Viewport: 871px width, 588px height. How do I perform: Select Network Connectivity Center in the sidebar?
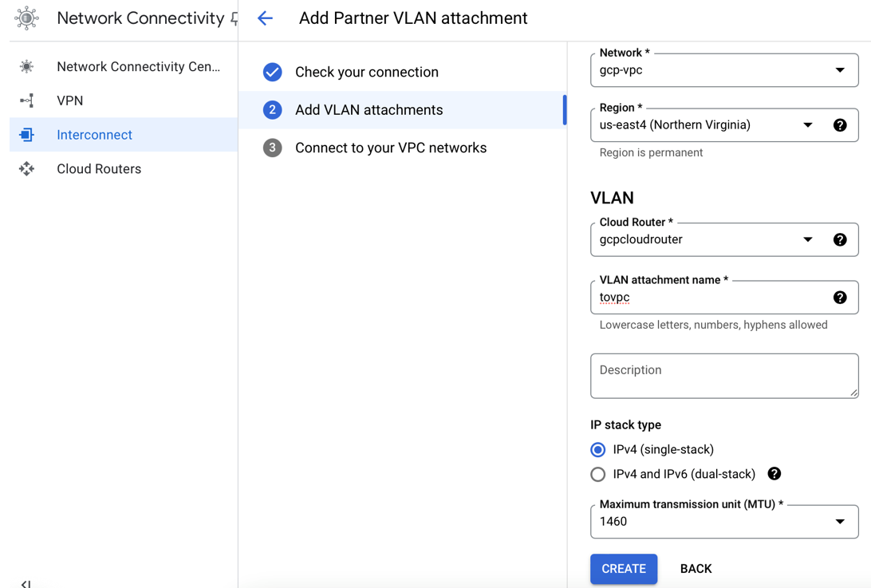click(138, 67)
